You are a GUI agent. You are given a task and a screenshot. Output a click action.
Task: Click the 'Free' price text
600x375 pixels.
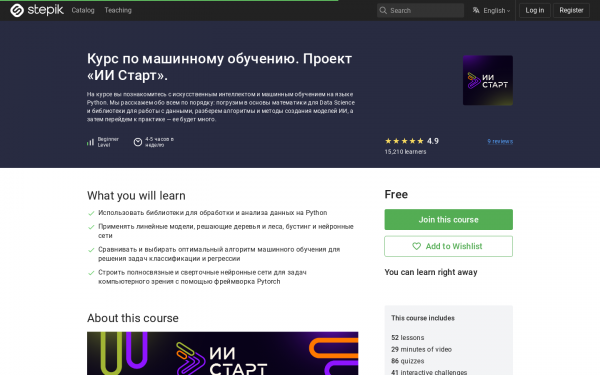[x=396, y=194]
